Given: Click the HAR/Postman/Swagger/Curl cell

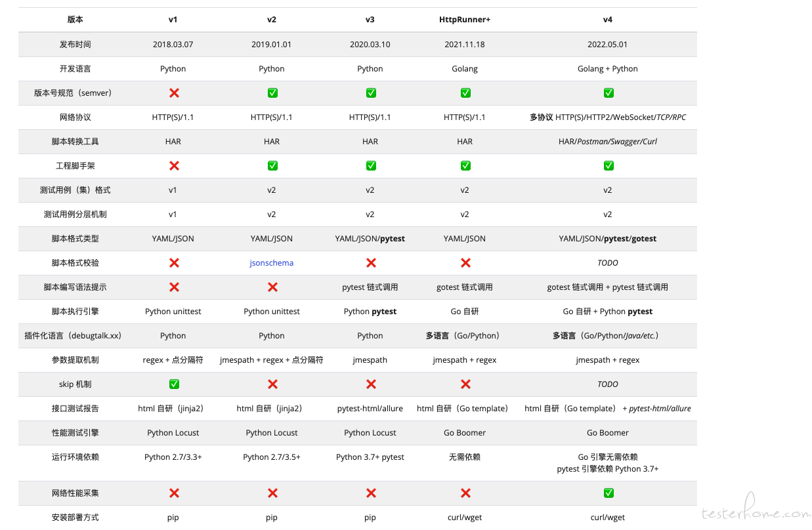Looking at the screenshot, I should click(608, 142).
